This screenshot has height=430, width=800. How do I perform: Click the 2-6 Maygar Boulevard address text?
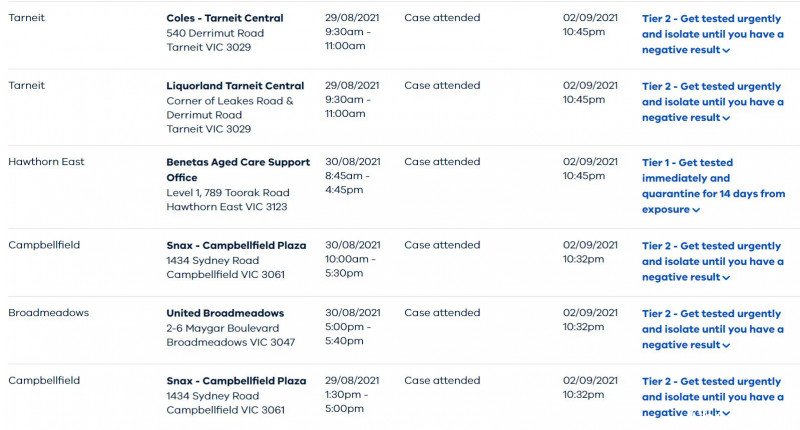point(222,328)
